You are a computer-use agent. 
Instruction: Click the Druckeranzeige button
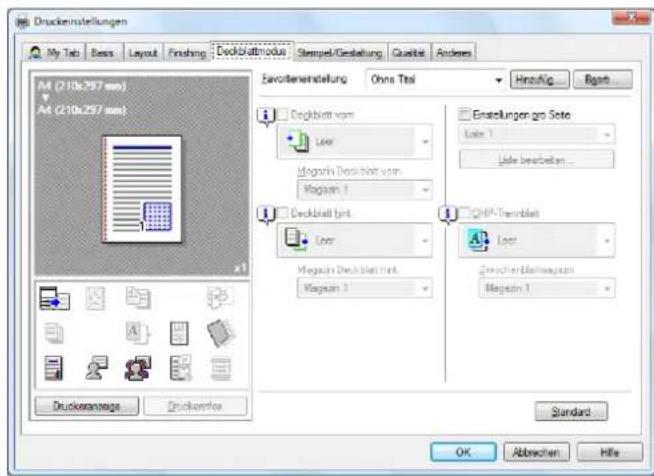87,406
